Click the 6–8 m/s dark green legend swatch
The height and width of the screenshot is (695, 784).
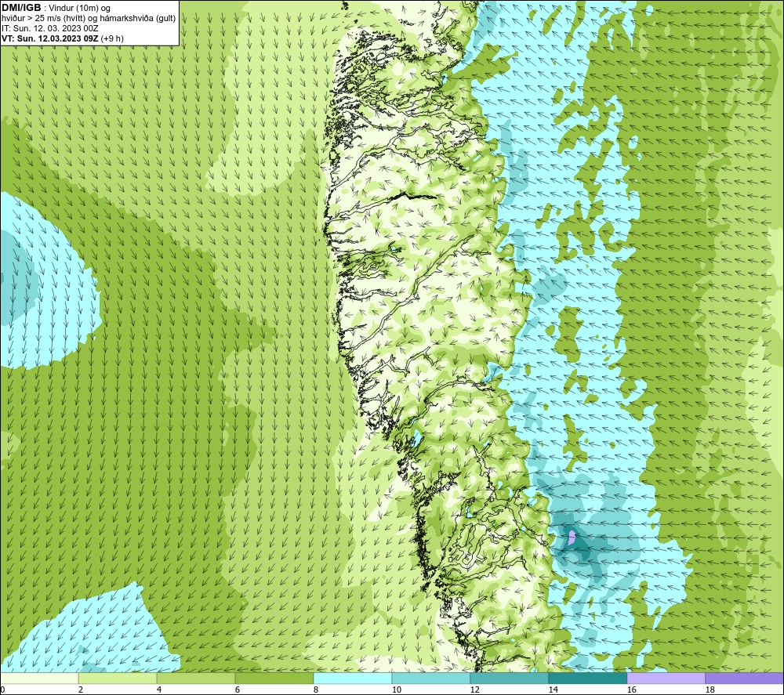tap(274, 678)
